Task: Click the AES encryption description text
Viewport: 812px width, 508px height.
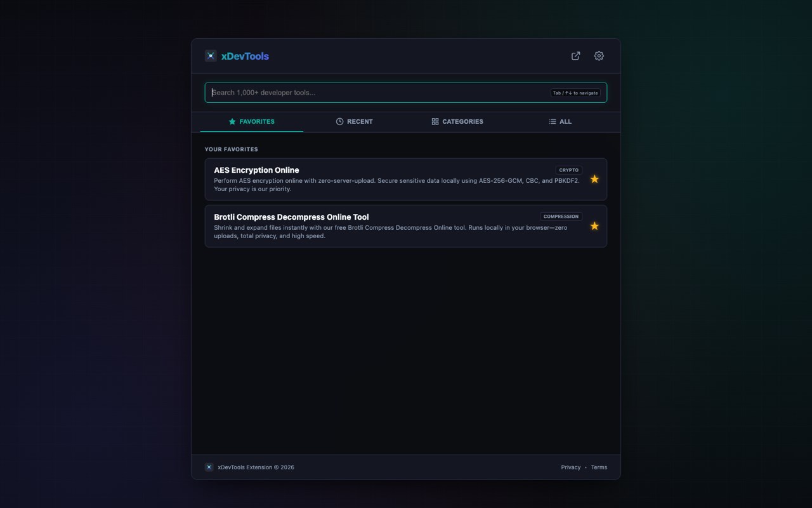Action: tap(397, 185)
